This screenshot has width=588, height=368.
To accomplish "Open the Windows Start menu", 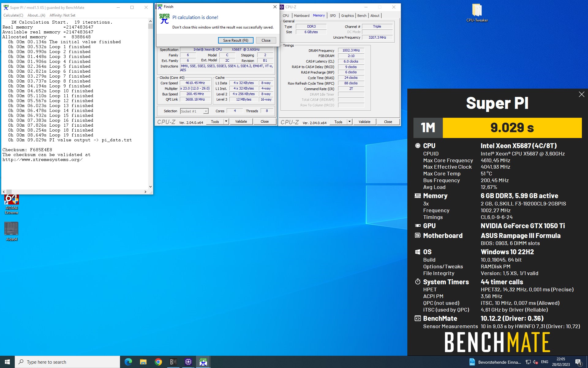I will [x=7, y=362].
